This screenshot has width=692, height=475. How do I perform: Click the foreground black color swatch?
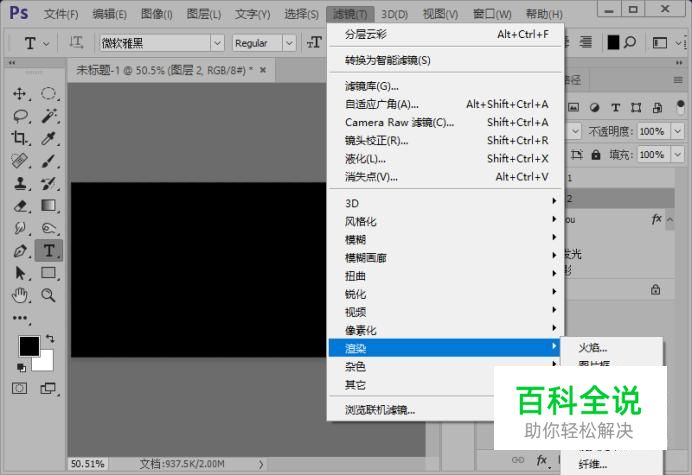pyautogui.click(x=29, y=346)
